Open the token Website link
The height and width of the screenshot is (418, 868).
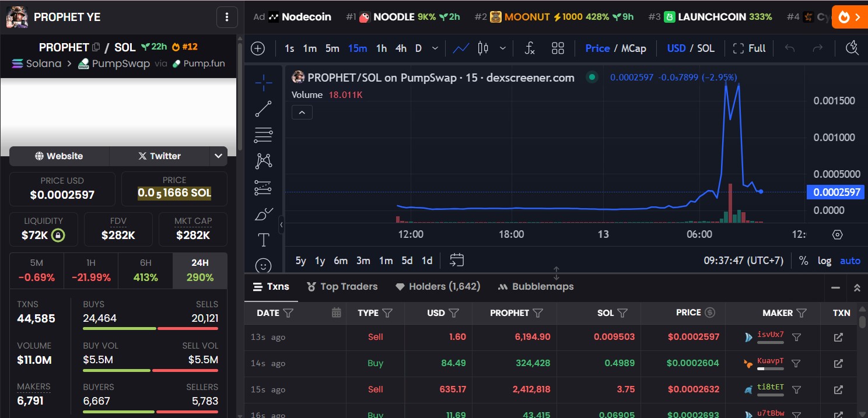(59, 156)
